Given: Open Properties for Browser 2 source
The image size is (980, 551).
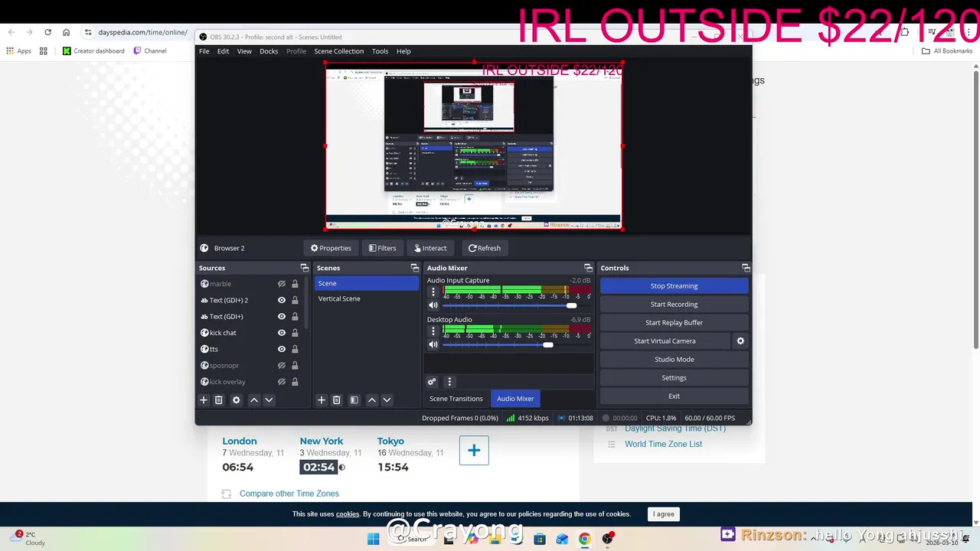Looking at the screenshot, I should (331, 248).
